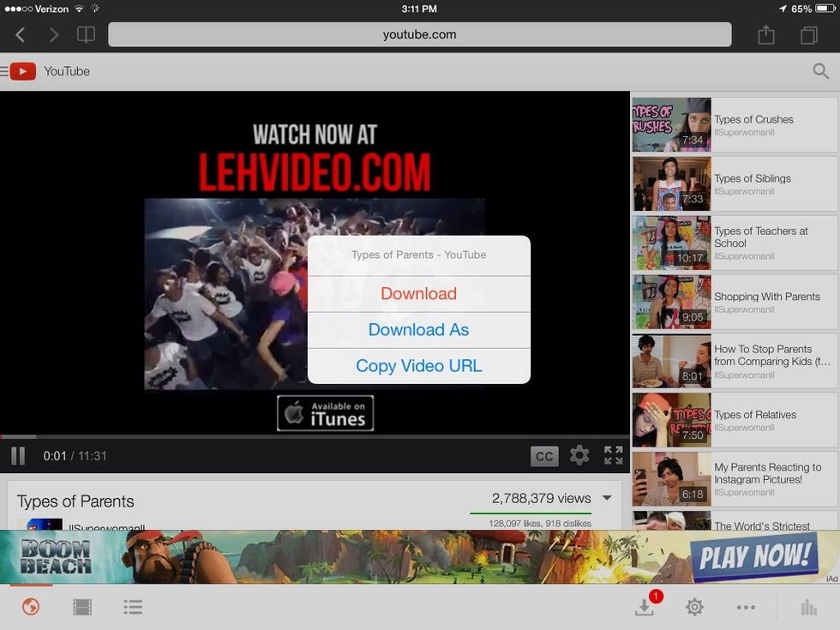Viewport: 840px width, 630px height.
Task: Copy Video URL from the popup
Action: [417, 365]
